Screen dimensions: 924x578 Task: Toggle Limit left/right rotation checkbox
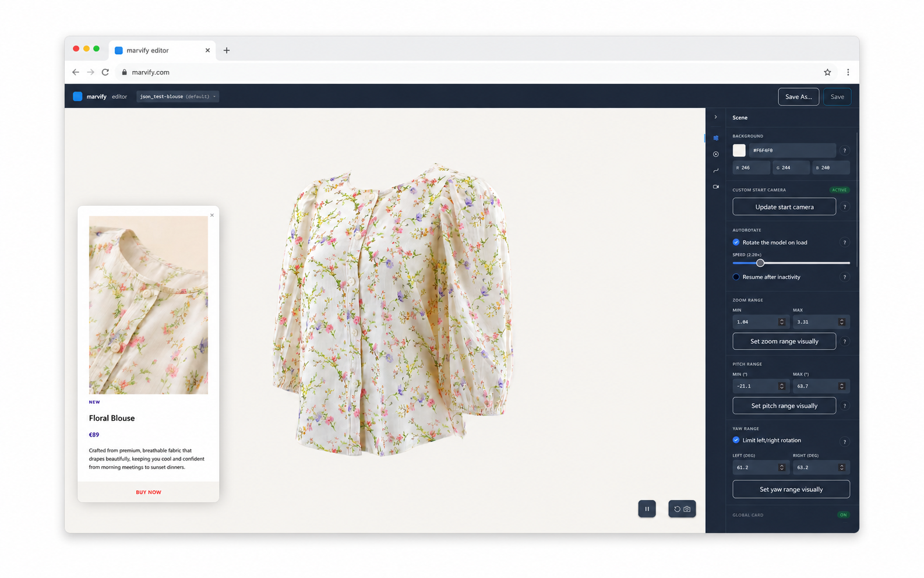point(736,440)
